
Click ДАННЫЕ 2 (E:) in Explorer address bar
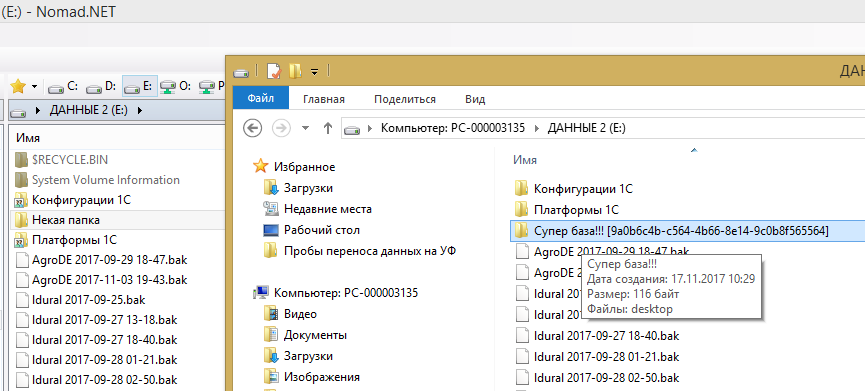tap(586, 128)
